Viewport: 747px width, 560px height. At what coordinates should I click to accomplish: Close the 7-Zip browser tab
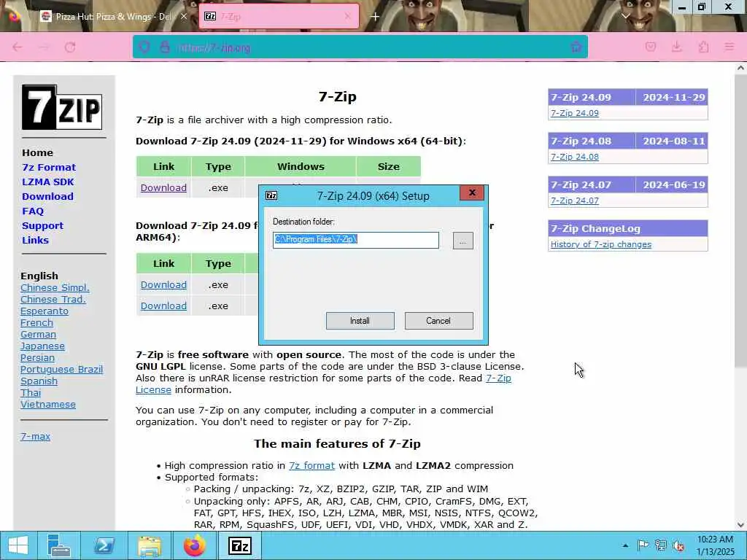(347, 17)
